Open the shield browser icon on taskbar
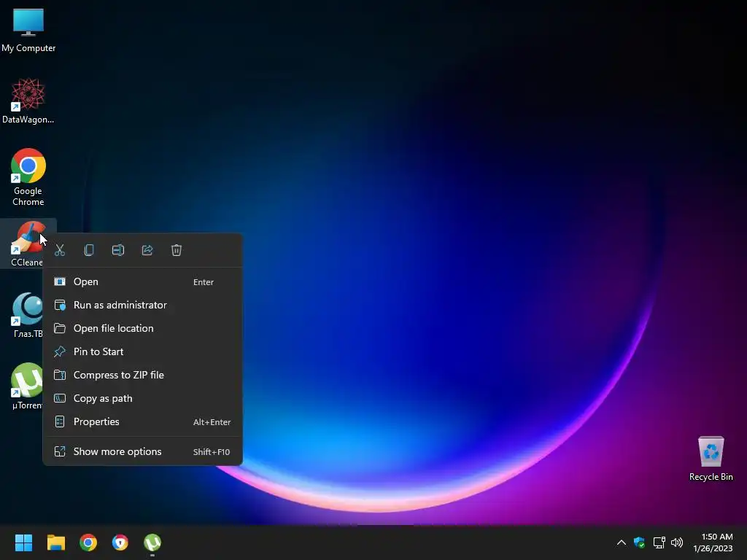 tap(120, 542)
